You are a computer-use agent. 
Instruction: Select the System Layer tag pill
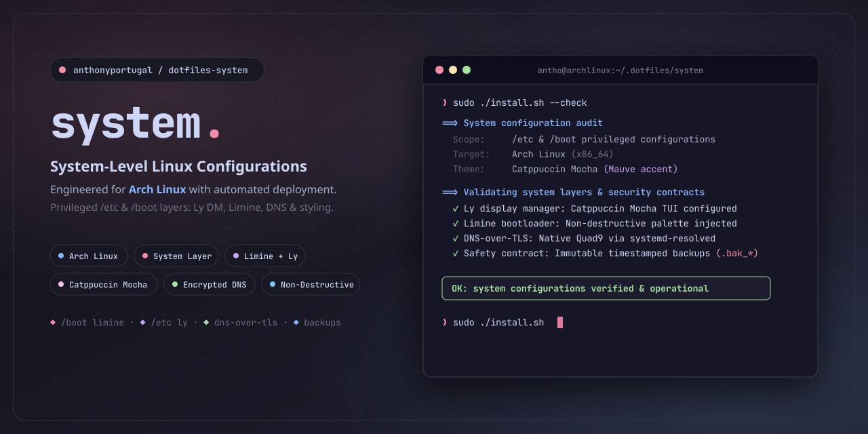pyautogui.click(x=176, y=256)
